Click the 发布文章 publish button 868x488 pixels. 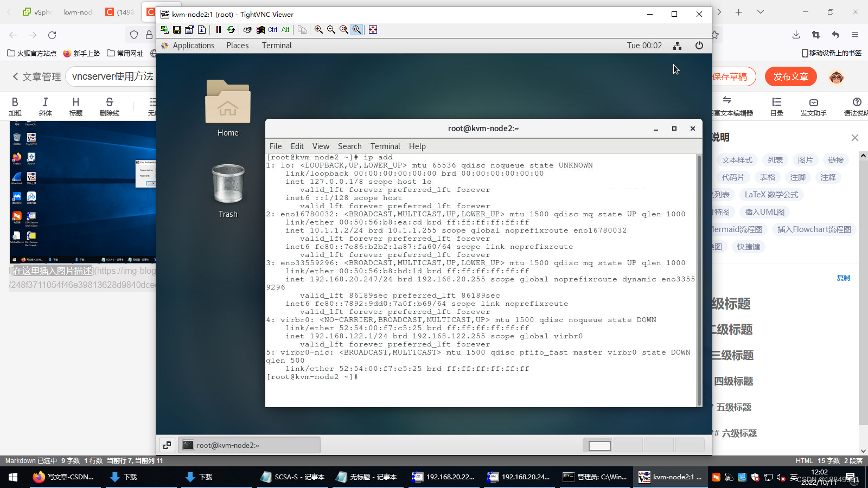790,76
